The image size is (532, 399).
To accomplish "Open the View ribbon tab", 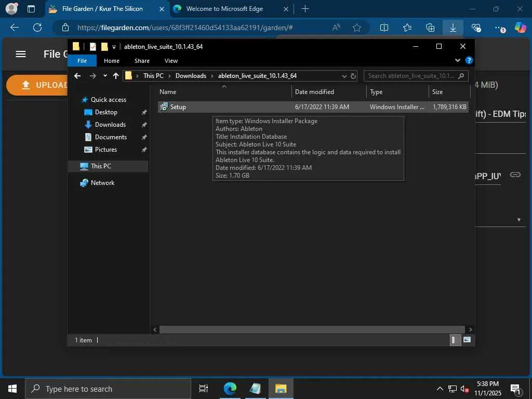I will [171, 61].
